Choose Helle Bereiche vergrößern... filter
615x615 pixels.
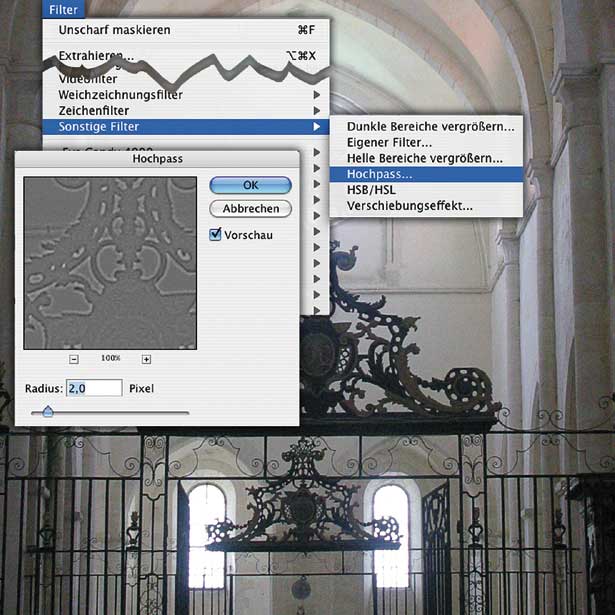(x=426, y=158)
